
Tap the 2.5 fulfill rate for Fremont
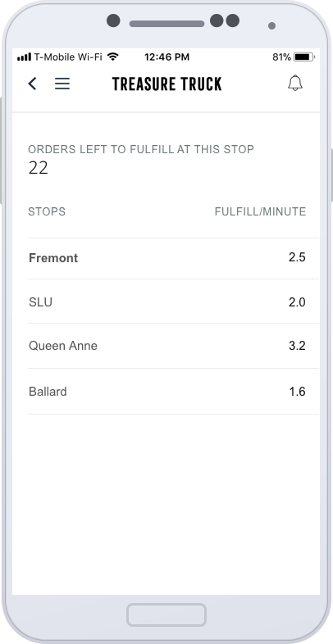[x=297, y=257]
